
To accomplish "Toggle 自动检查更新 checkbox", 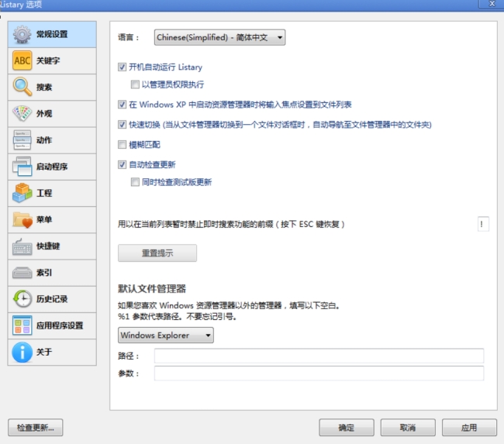I will point(122,164).
